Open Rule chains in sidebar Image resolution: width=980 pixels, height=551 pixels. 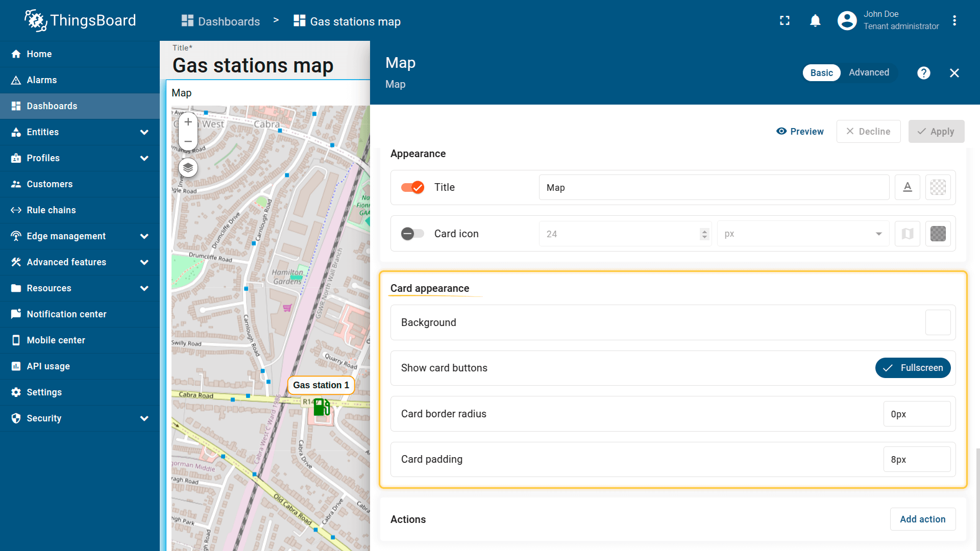click(51, 210)
